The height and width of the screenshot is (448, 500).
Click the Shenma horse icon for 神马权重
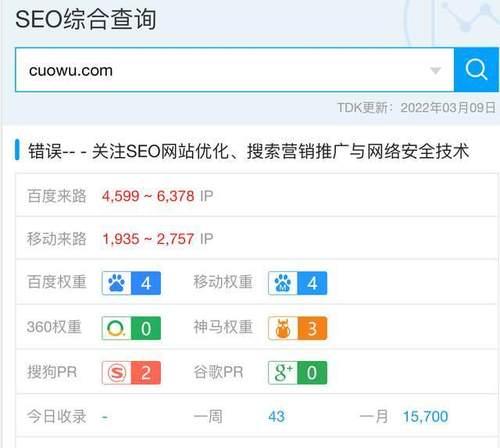[x=283, y=328]
